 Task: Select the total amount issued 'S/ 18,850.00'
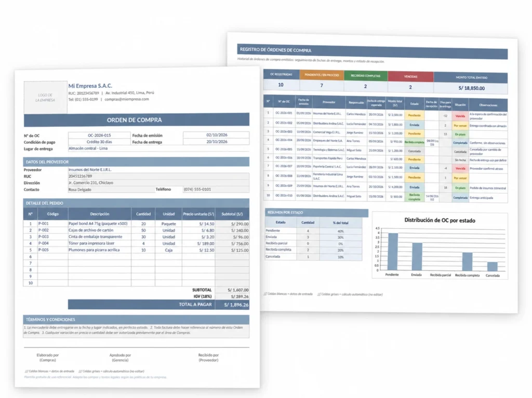(x=472, y=88)
